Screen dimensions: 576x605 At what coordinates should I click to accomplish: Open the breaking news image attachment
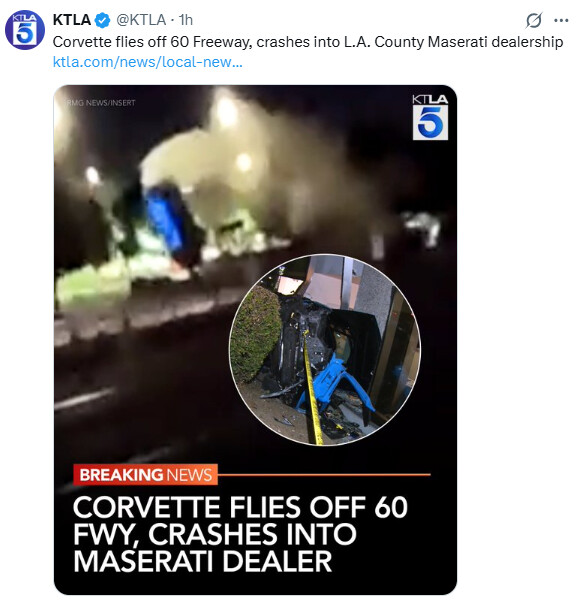pos(255,340)
